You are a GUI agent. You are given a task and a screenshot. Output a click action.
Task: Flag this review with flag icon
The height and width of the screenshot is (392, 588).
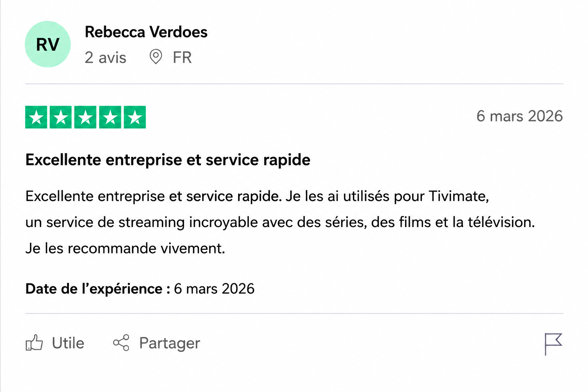point(553,344)
